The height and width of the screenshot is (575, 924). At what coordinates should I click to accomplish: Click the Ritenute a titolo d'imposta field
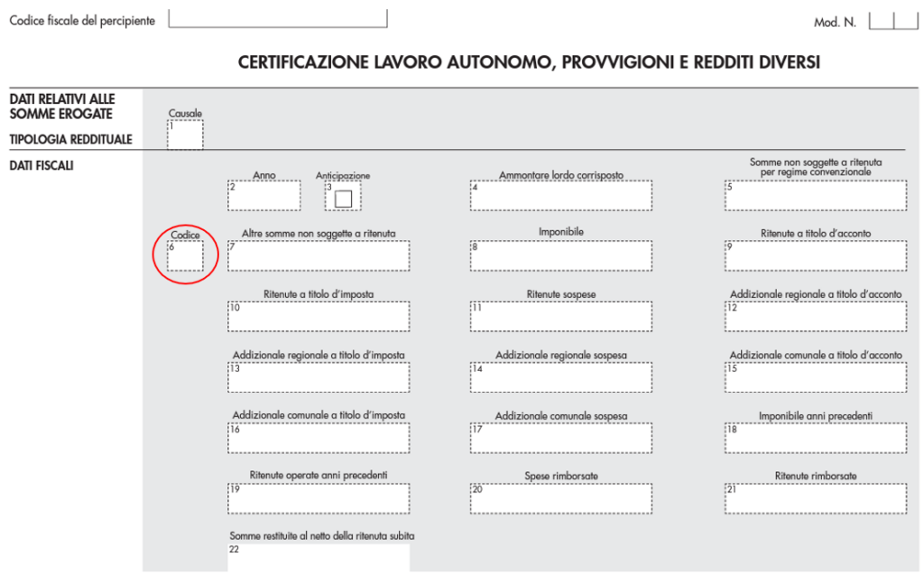click(319, 317)
